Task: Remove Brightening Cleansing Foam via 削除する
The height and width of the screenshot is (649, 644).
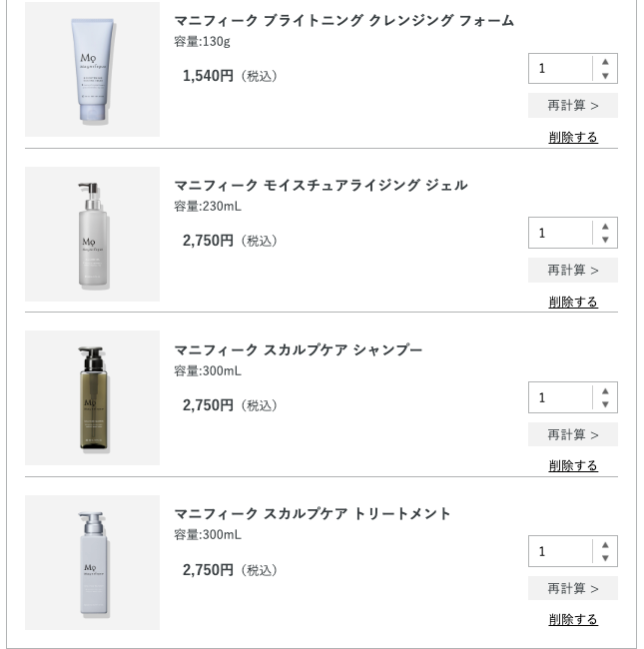Action: (x=573, y=138)
